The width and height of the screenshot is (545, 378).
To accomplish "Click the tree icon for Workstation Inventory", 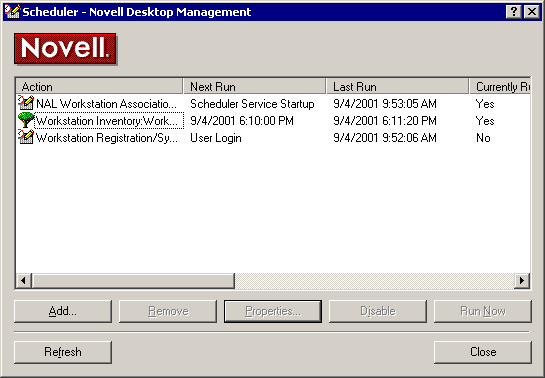I will 26,120.
